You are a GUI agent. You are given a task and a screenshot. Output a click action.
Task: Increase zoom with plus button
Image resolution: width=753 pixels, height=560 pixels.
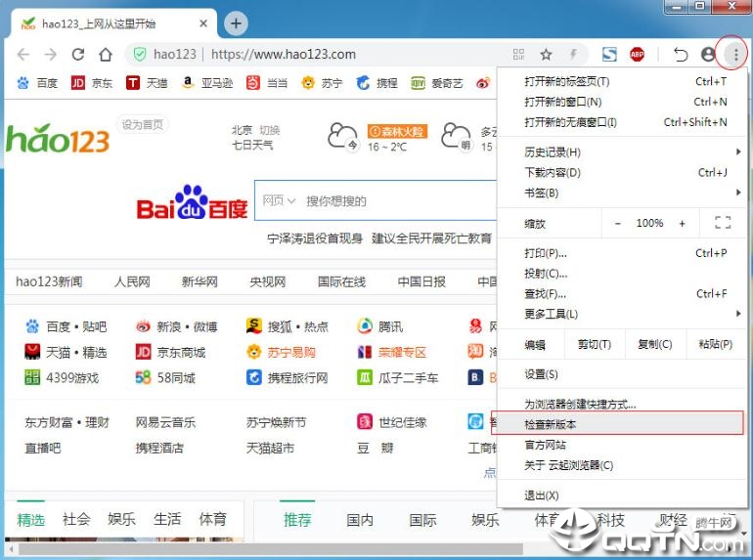coord(682,223)
